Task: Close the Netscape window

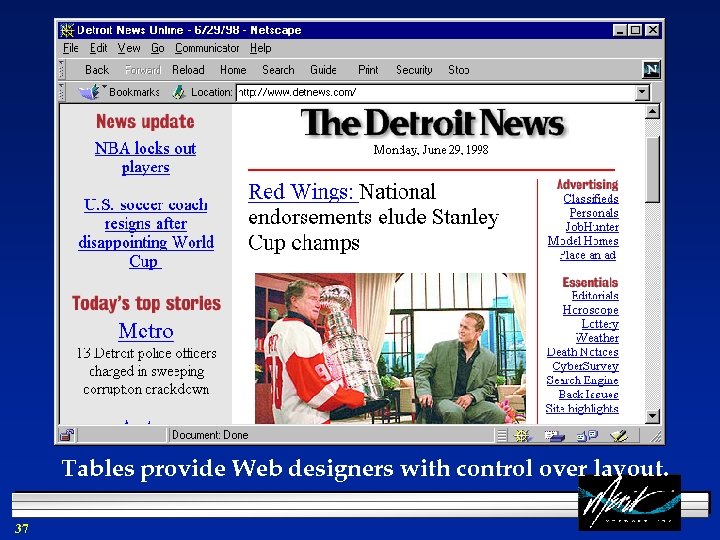Action: [x=652, y=30]
